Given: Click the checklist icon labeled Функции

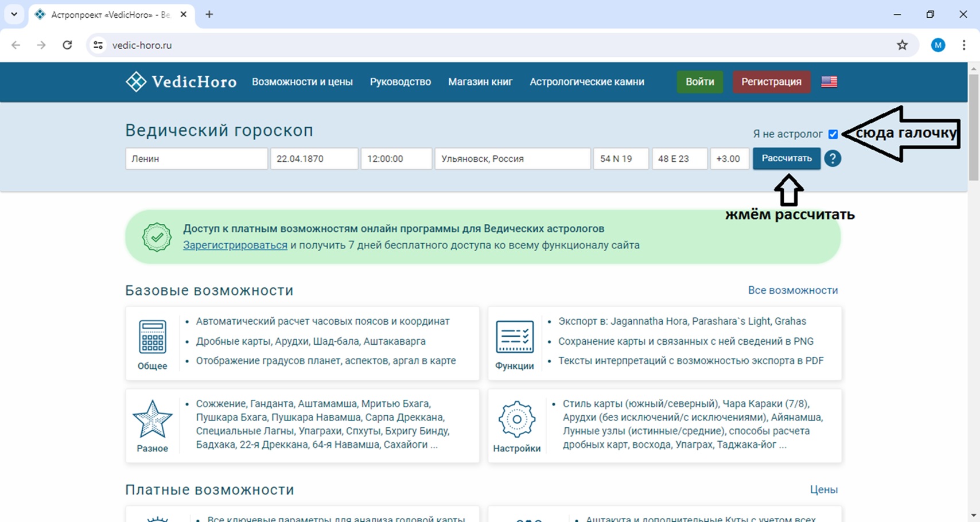Looking at the screenshot, I should [514, 337].
